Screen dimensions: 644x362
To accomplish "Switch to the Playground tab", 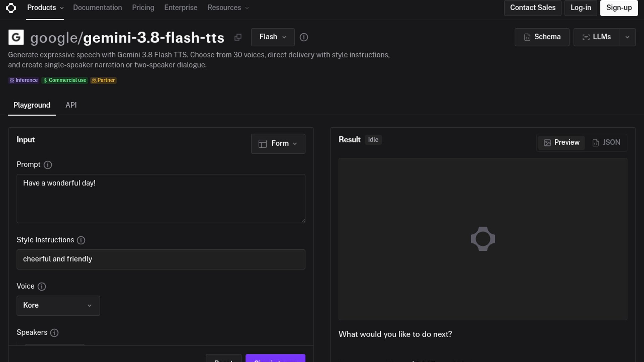I will pyautogui.click(x=32, y=105).
